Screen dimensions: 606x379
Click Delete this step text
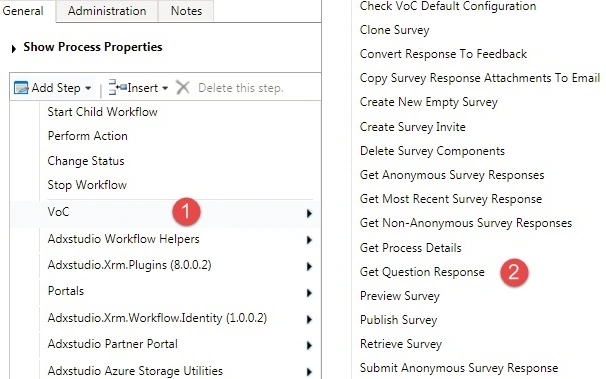coord(241,88)
